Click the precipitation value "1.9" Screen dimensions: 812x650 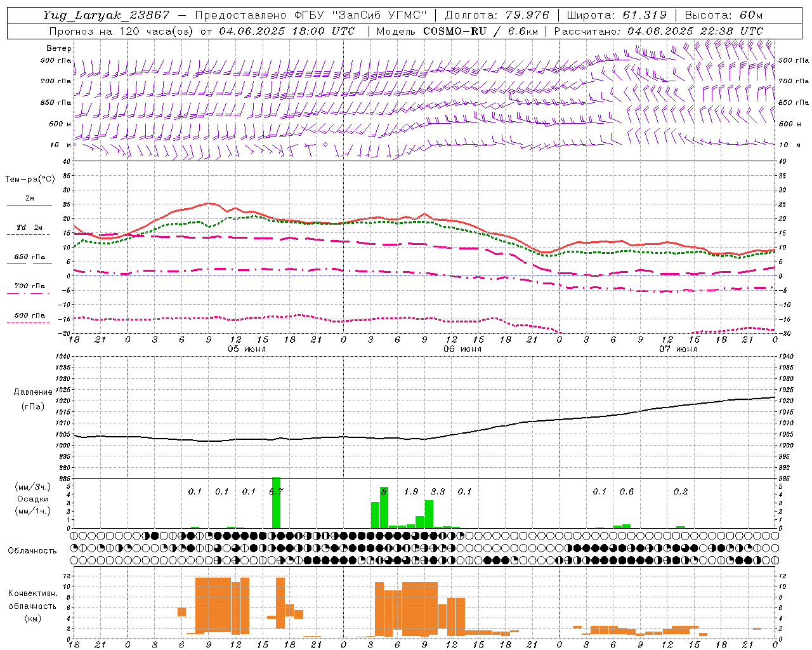[411, 492]
